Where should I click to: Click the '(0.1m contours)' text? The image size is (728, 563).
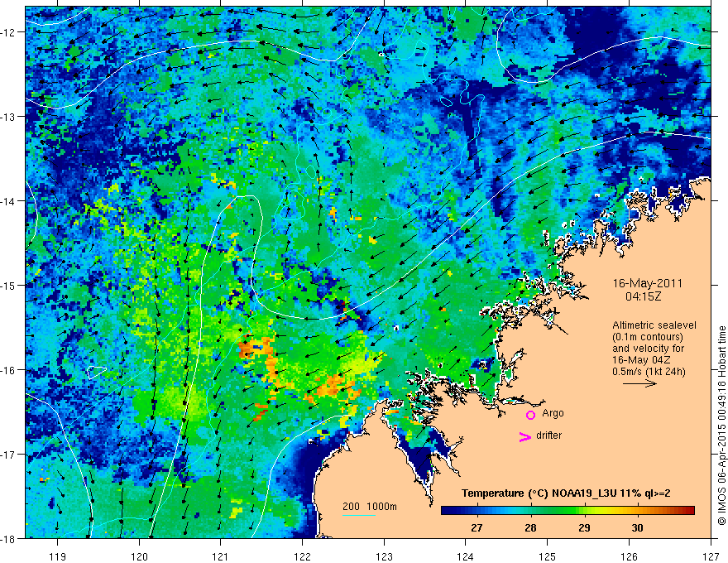(x=648, y=337)
